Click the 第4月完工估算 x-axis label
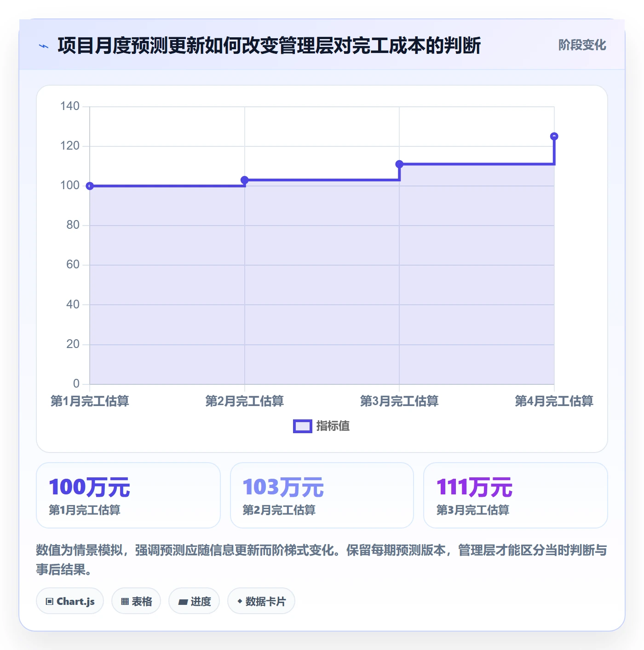 (x=554, y=401)
